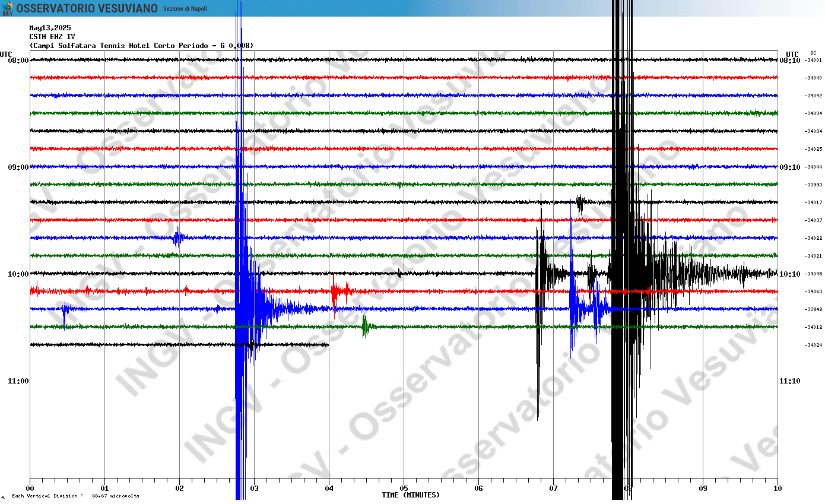Click the DC value '-34037'
825x504 pixels.
click(x=813, y=221)
